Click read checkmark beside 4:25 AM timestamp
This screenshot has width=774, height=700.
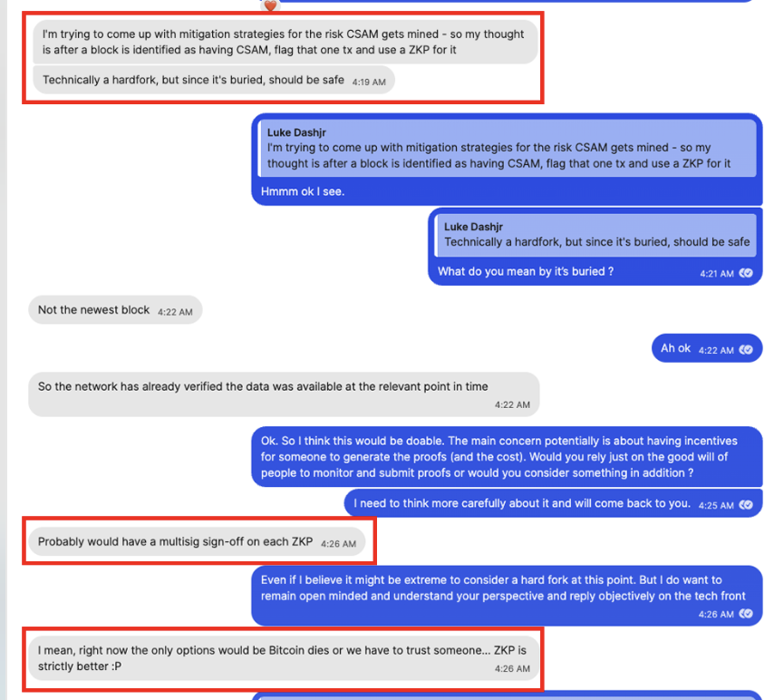[x=746, y=505]
